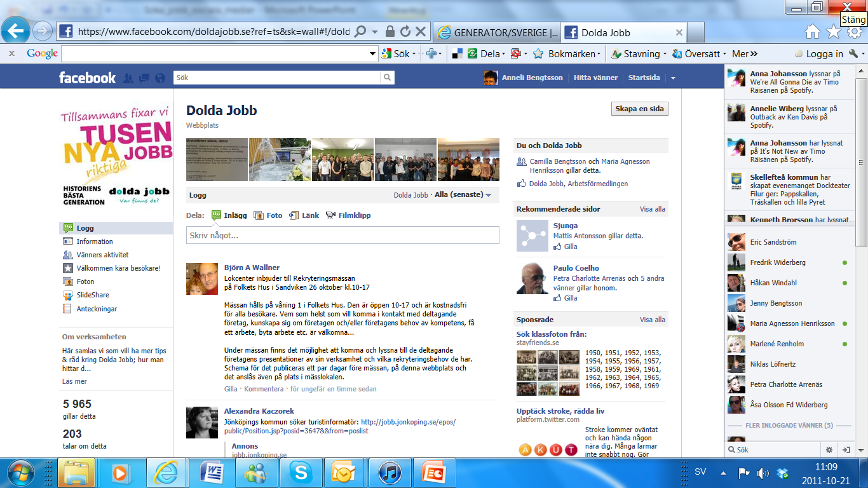Click in Skriv något post field
Viewport: 868px width, 488px height.
tap(342, 235)
